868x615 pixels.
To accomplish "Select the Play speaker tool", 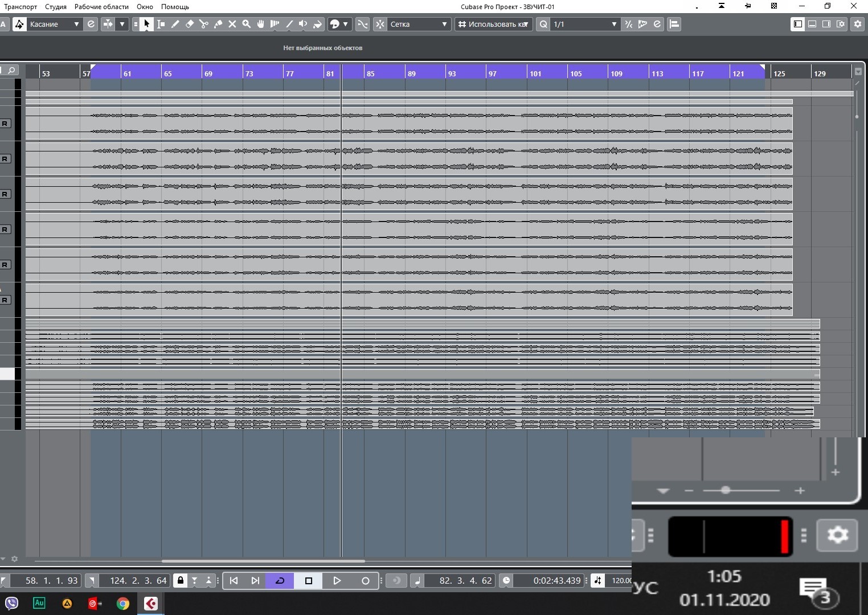I will point(303,24).
